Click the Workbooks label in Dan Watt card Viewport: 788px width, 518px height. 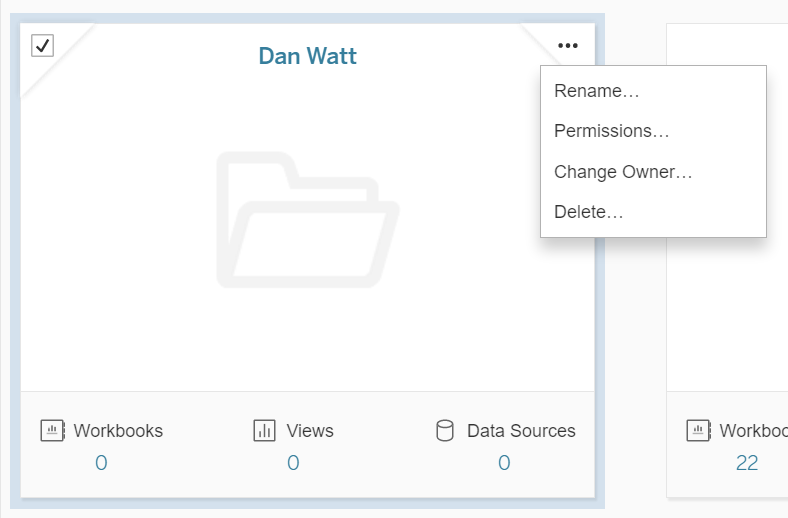(118, 431)
